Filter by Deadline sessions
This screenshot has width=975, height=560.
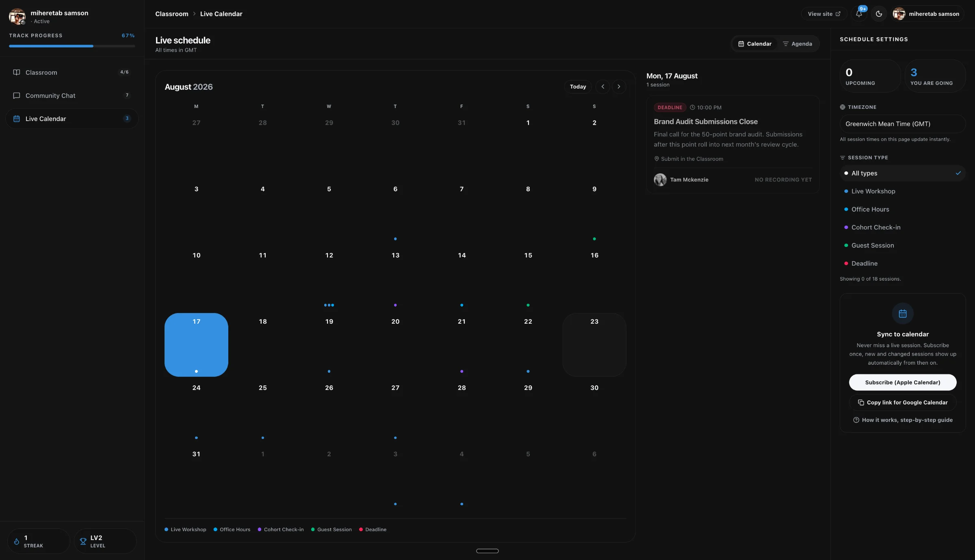(x=903, y=264)
